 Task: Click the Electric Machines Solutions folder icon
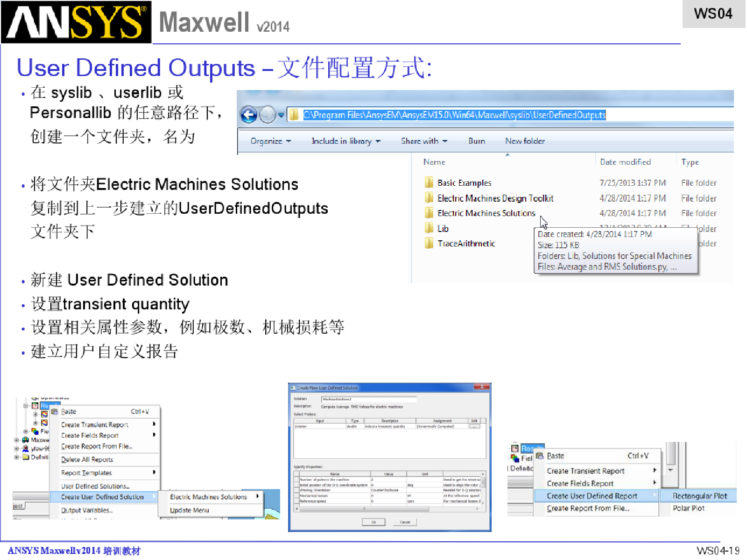click(x=429, y=213)
